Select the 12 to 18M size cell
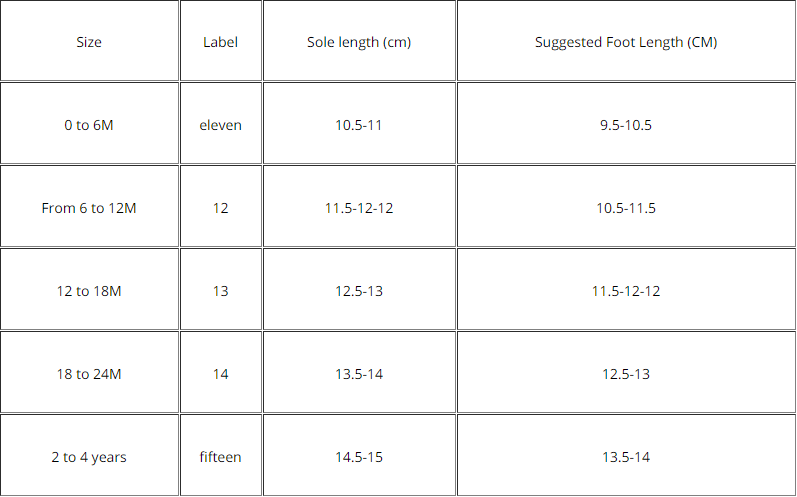This screenshot has height=497, width=797. (x=89, y=291)
